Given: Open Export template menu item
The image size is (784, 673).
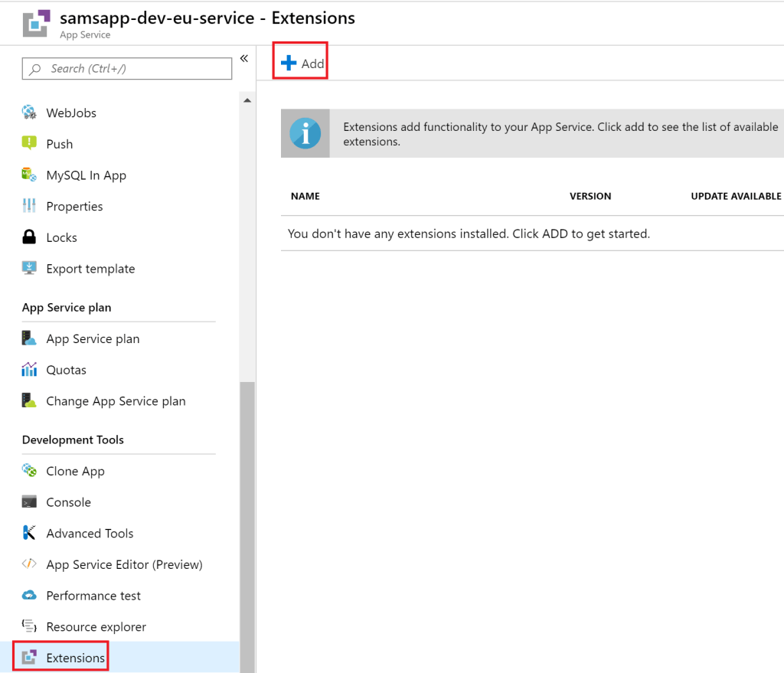Looking at the screenshot, I should (x=90, y=269).
